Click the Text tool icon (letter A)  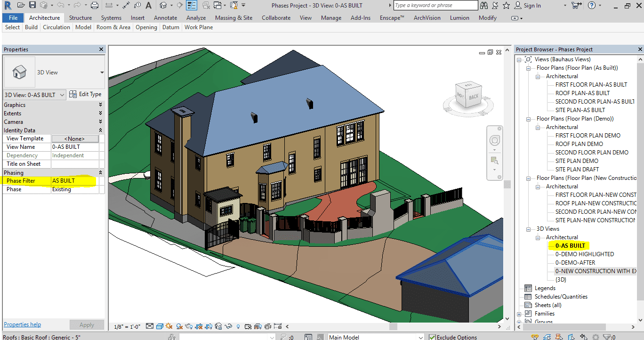click(148, 6)
